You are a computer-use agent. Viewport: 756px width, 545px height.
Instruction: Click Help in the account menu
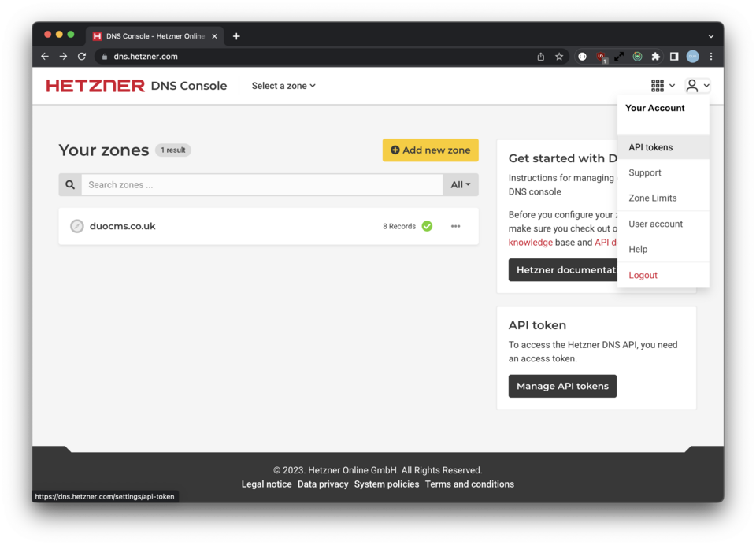click(663, 250)
